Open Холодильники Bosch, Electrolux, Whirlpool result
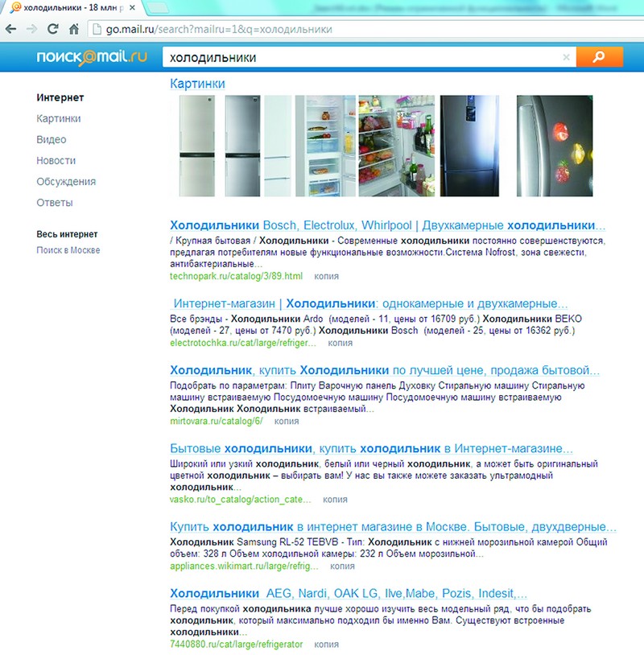This screenshot has width=644, height=655. [387, 225]
